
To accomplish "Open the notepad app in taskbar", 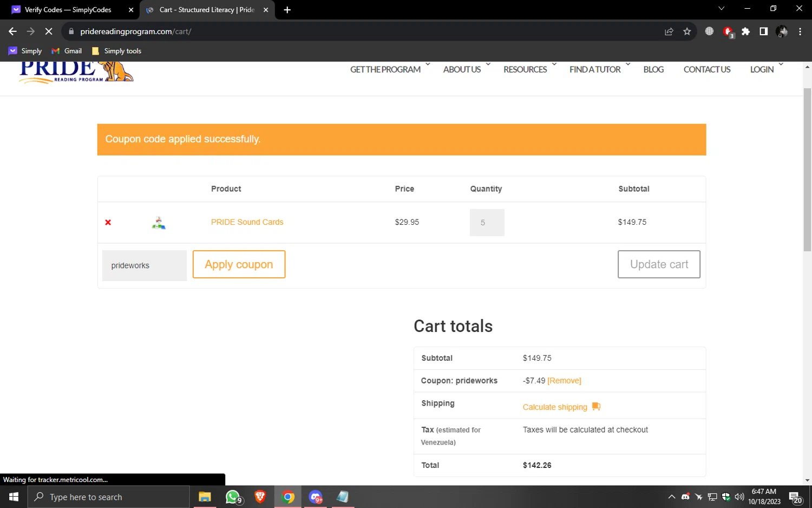I will coord(343,497).
